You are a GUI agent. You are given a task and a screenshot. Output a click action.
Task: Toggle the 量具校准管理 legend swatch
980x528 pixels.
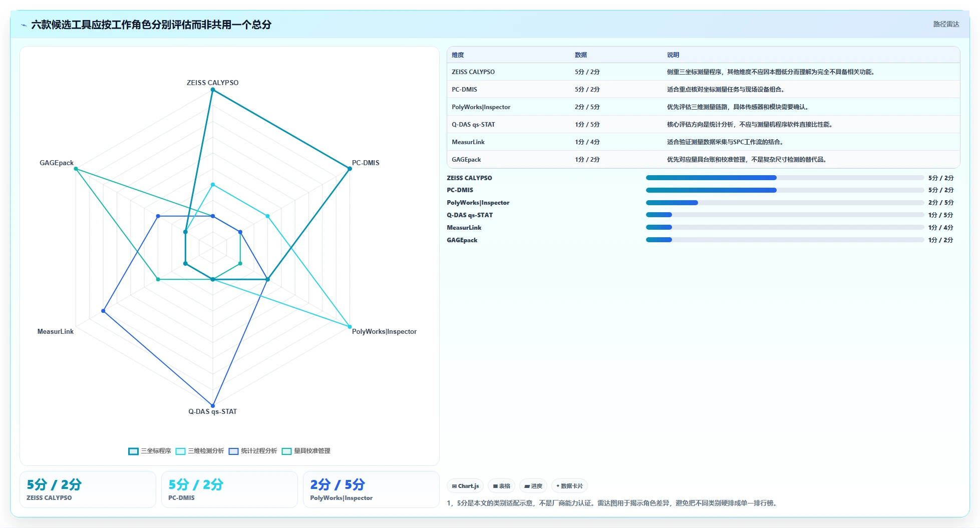pos(287,451)
